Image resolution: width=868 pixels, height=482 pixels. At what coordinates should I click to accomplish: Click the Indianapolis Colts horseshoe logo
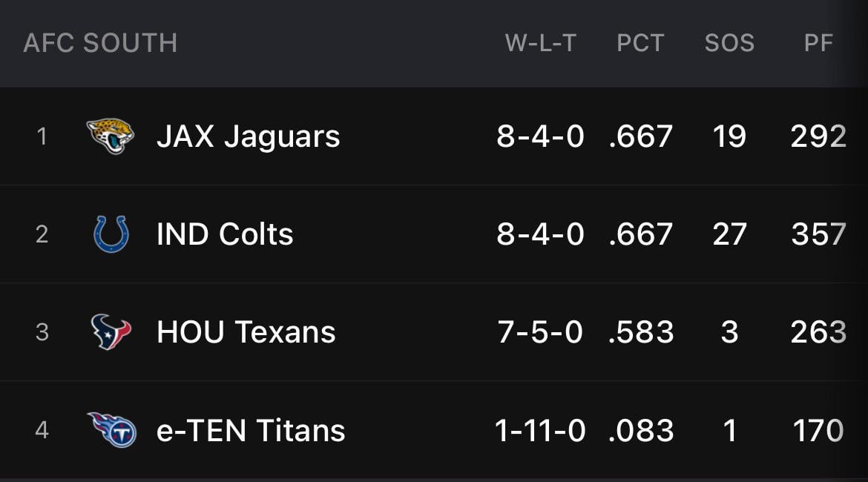pos(110,234)
